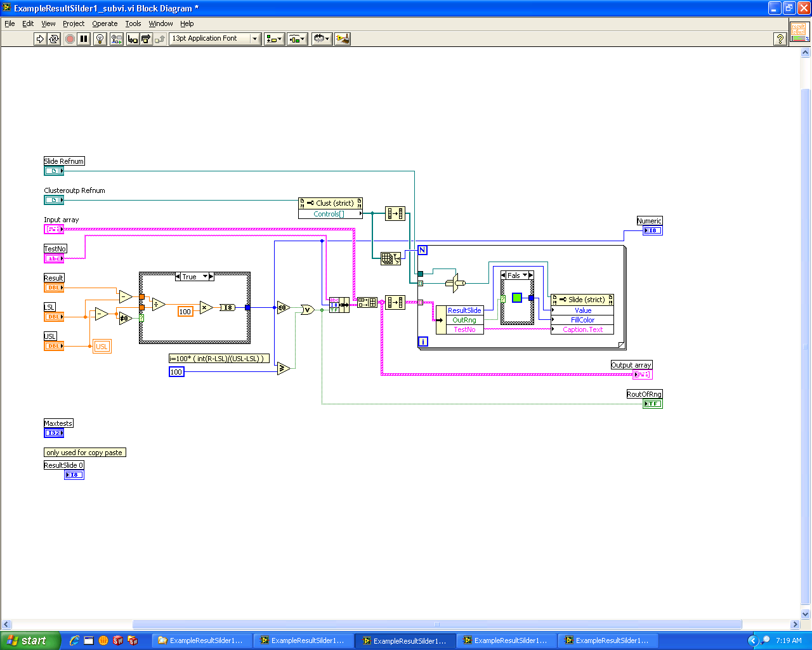Open Context Help question mark button
812x650 pixels.
click(x=780, y=39)
